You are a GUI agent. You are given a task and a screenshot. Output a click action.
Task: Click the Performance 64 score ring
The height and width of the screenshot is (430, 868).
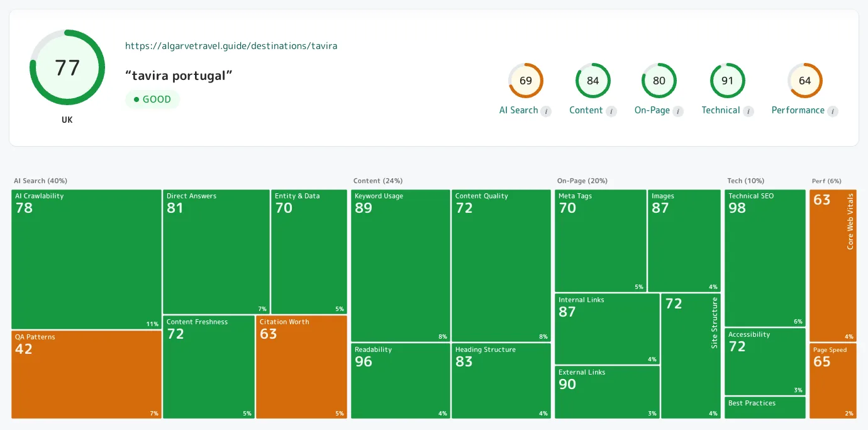pyautogui.click(x=804, y=81)
